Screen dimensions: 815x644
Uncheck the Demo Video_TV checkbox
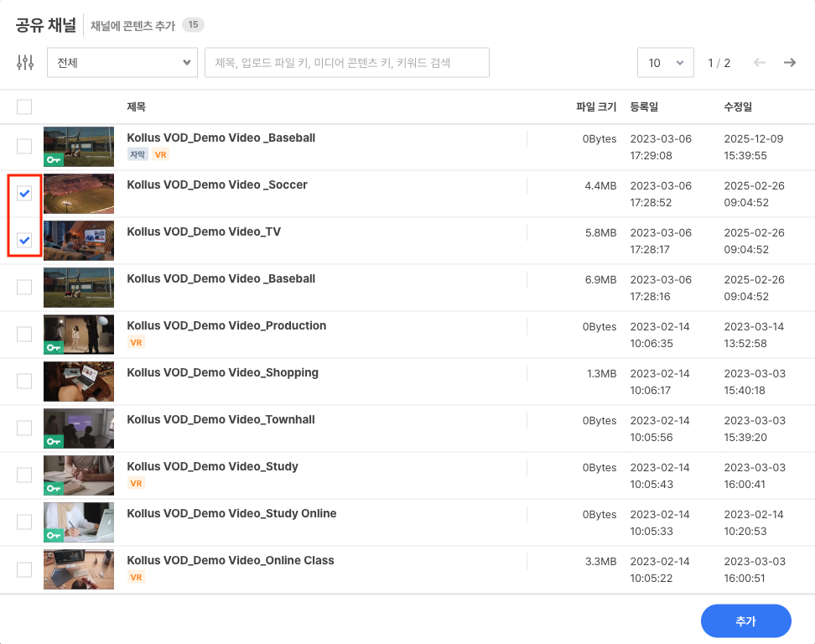point(24,241)
